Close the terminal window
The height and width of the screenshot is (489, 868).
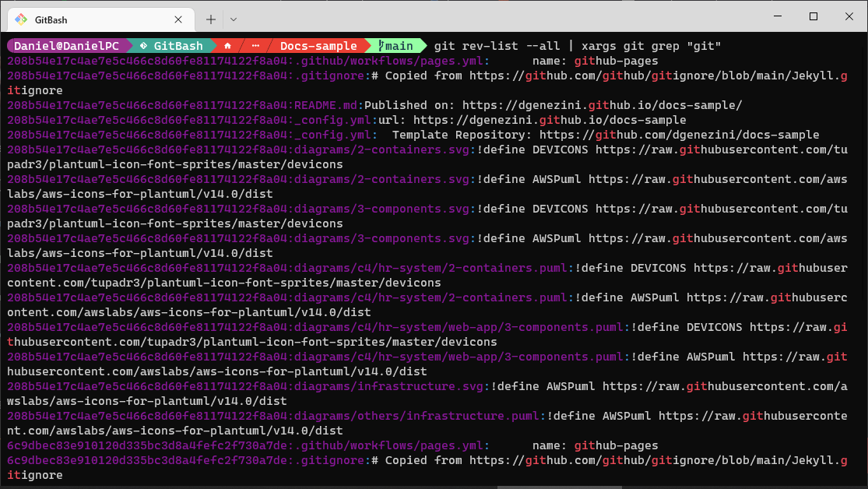[x=849, y=16]
